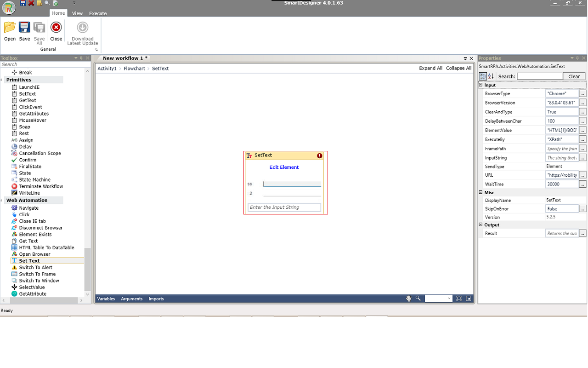This screenshot has width=588, height=368.
Task: Click the Enter the Input String field
Action: (284, 207)
